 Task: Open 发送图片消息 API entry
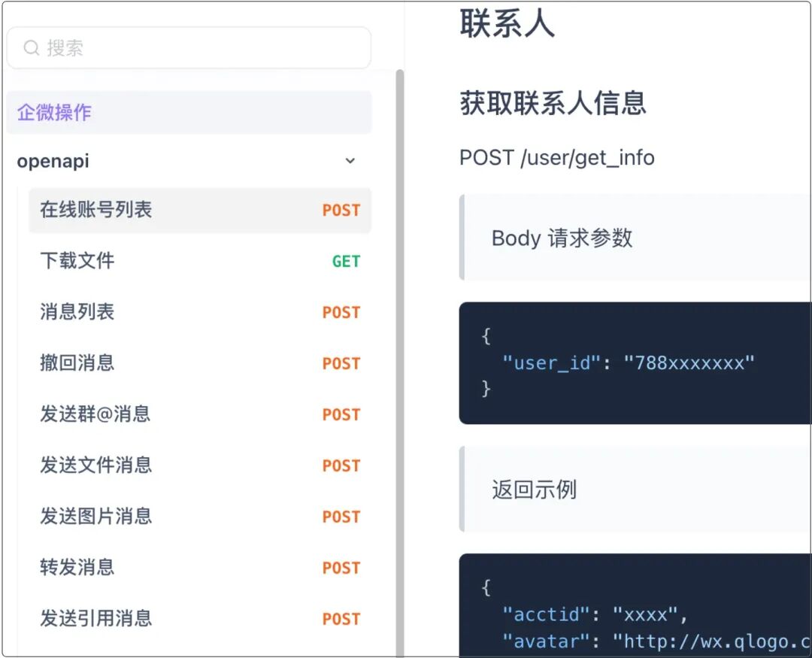coord(200,516)
